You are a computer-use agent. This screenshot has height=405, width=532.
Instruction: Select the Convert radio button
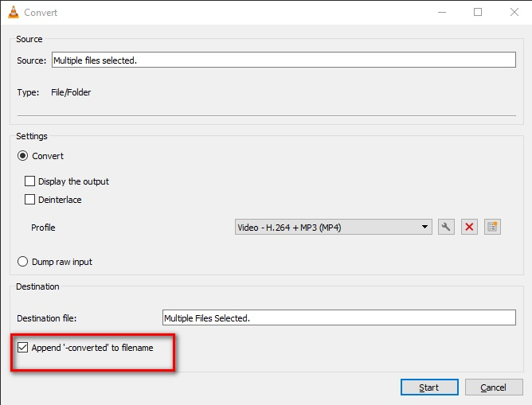point(23,156)
